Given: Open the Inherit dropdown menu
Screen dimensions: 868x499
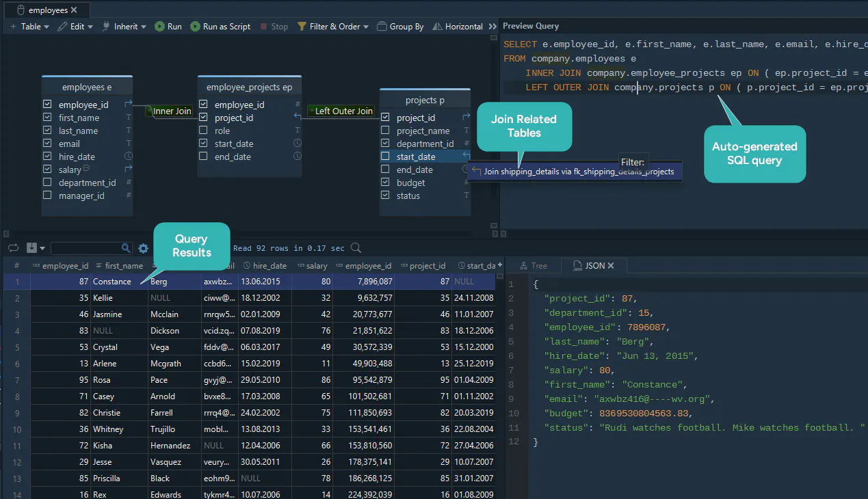Looking at the screenshot, I should tap(124, 27).
